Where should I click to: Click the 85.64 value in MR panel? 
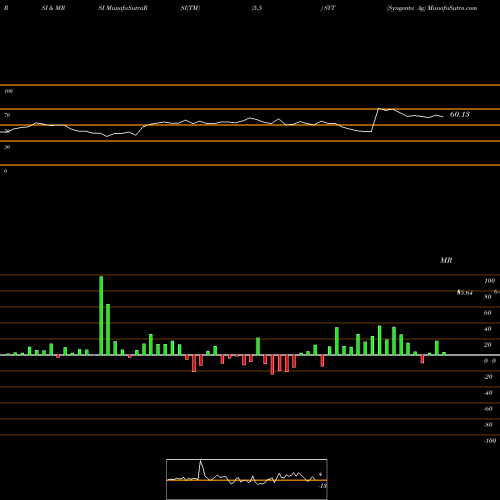[x=465, y=293]
